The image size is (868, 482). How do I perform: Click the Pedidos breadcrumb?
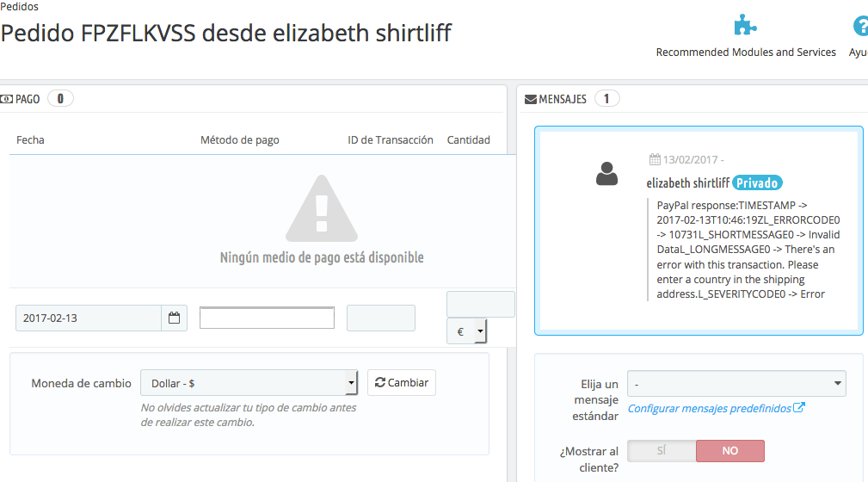tap(20, 7)
